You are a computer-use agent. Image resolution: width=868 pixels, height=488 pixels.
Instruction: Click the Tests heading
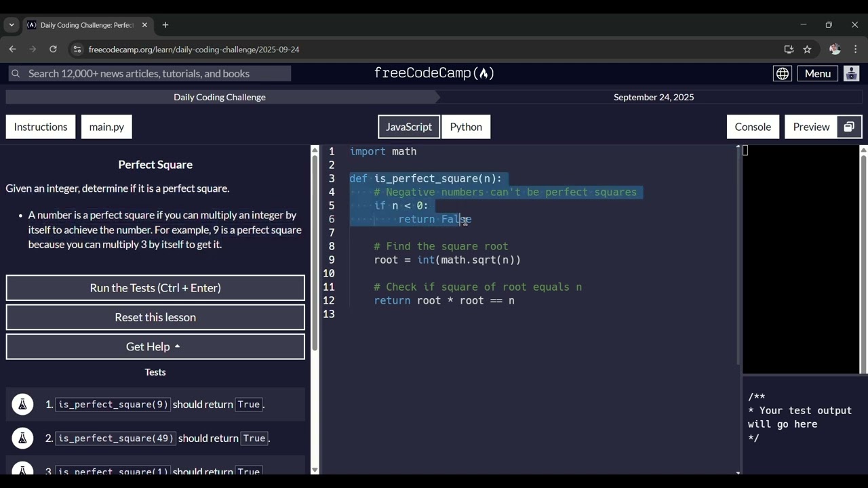(155, 372)
